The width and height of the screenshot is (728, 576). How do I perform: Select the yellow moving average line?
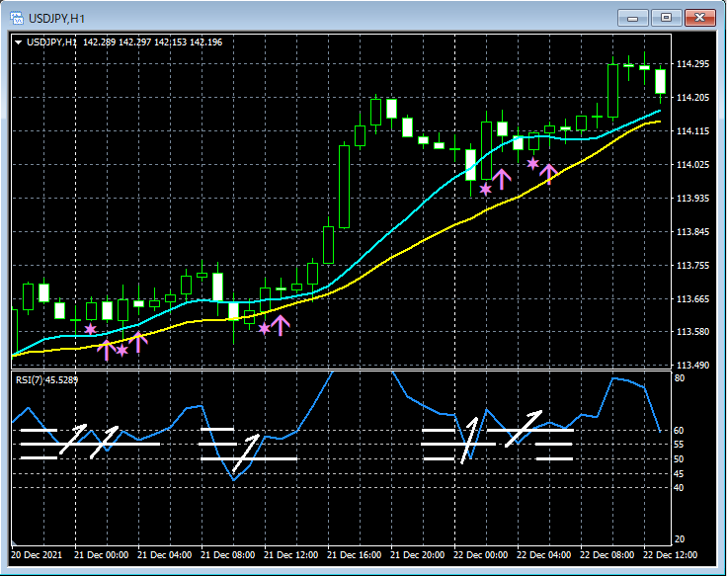point(392,256)
